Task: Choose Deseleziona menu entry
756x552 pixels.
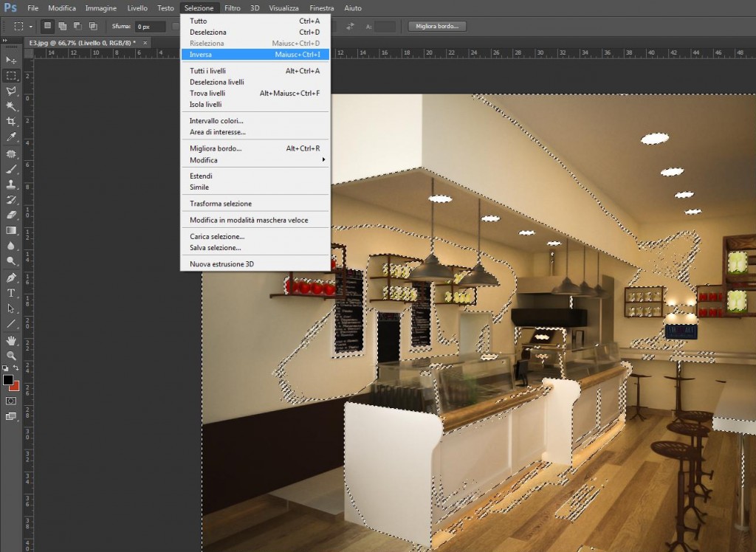Action: [255, 32]
